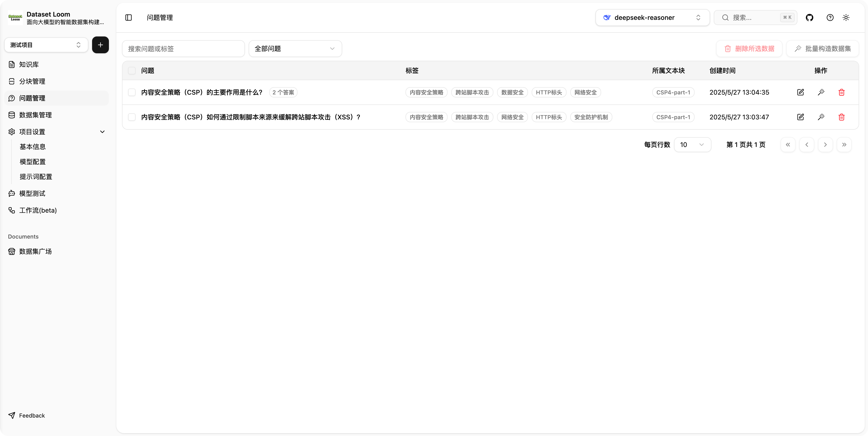The height and width of the screenshot is (436, 868).
Task: Click the 跨站脚本攻击 tag in first row
Action: [472, 92]
